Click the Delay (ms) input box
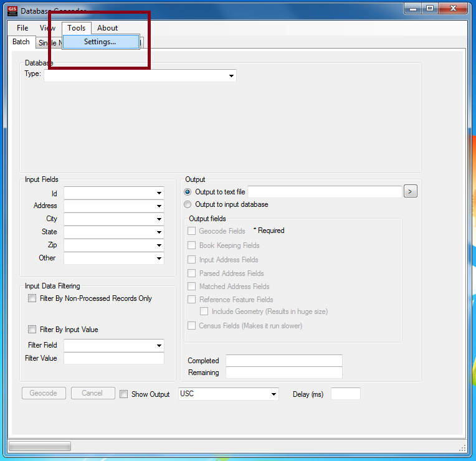 coord(345,394)
